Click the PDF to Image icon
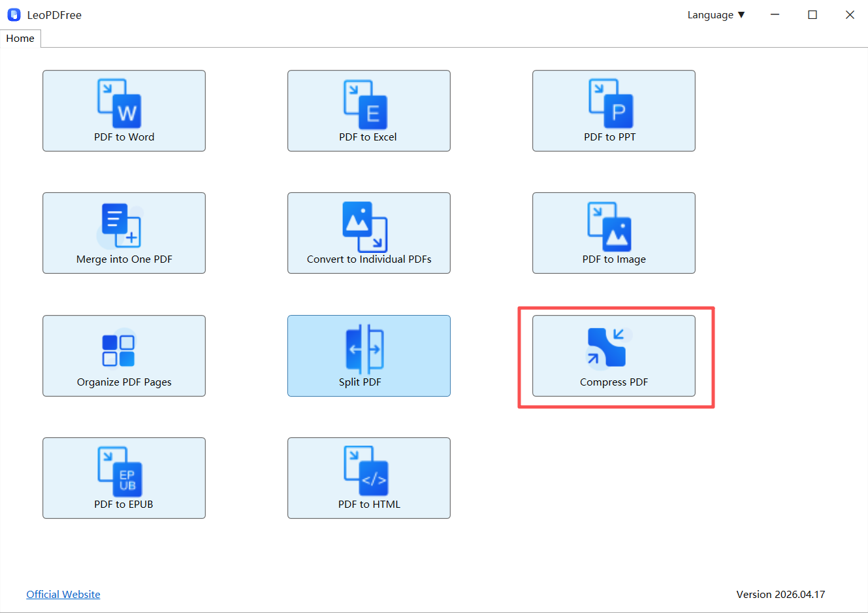The width and height of the screenshot is (868, 613). [x=609, y=227]
